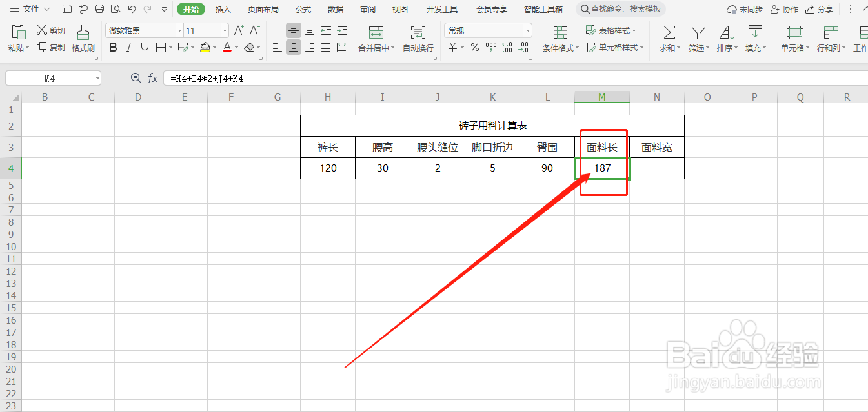Switch to the 数据 ribbon tab
The height and width of the screenshot is (412, 868).
335,9
